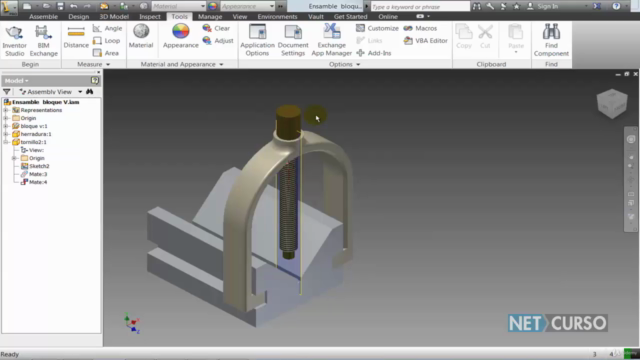
Task: Collapse the tornillo2:1 node
Action: pyautogui.click(x=6, y=142)
